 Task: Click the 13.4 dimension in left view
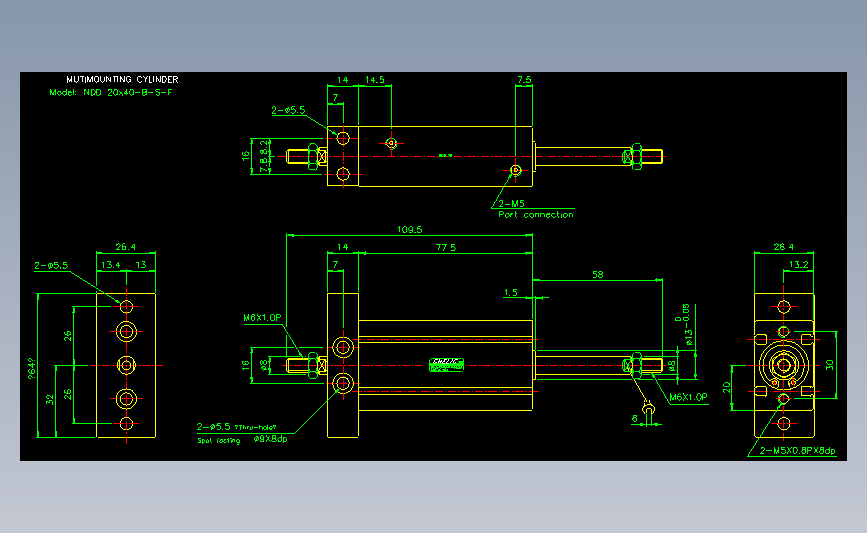111,265
